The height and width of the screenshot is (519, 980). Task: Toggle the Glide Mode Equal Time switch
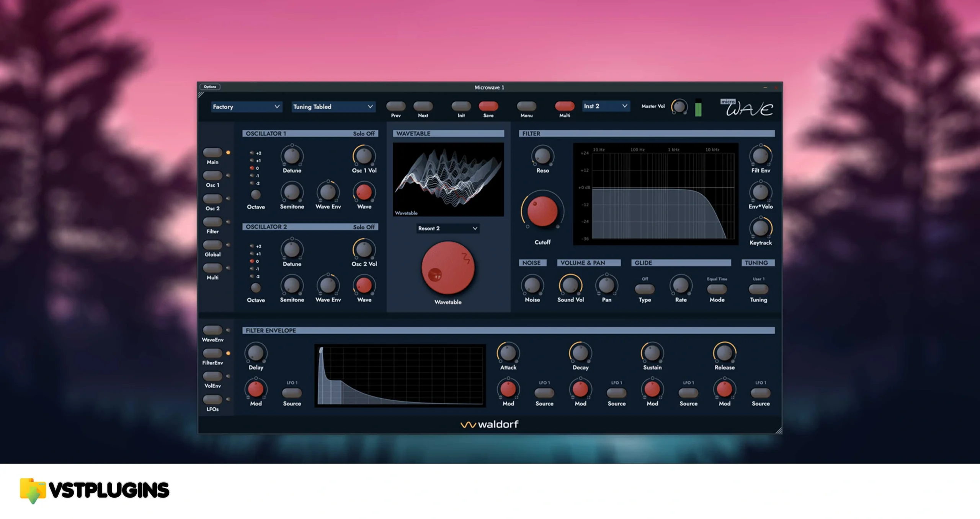[717, 289]
